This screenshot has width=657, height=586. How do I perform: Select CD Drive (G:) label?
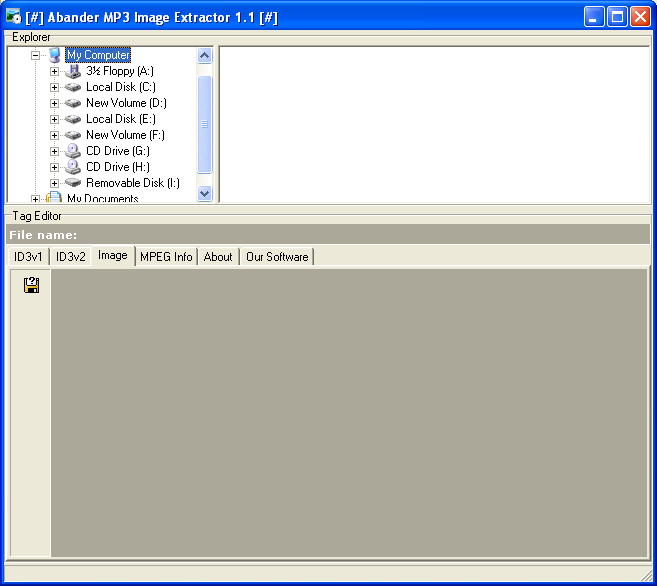[x=118, y=151]
